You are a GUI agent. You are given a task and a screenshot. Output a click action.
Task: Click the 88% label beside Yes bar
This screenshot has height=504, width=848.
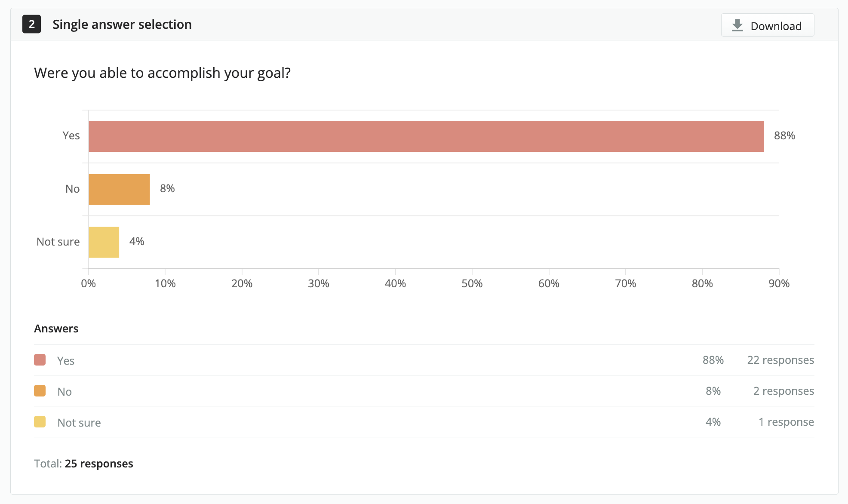[784, 136]
